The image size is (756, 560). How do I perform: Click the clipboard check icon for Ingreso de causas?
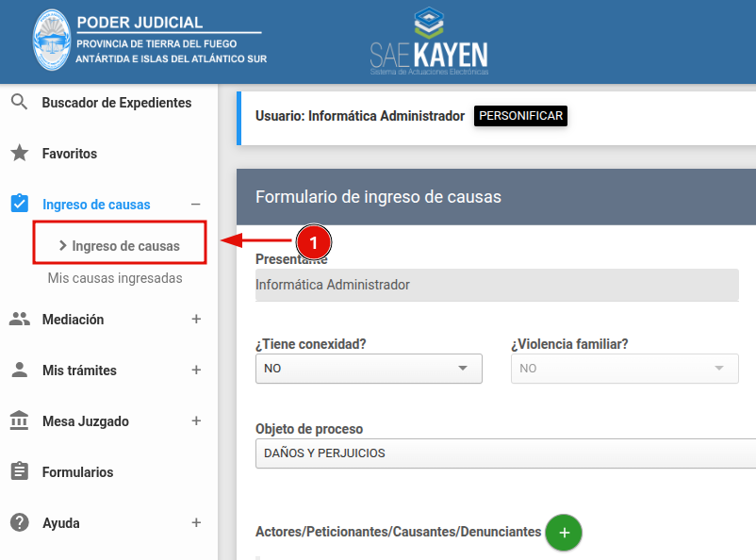(19, 204)
